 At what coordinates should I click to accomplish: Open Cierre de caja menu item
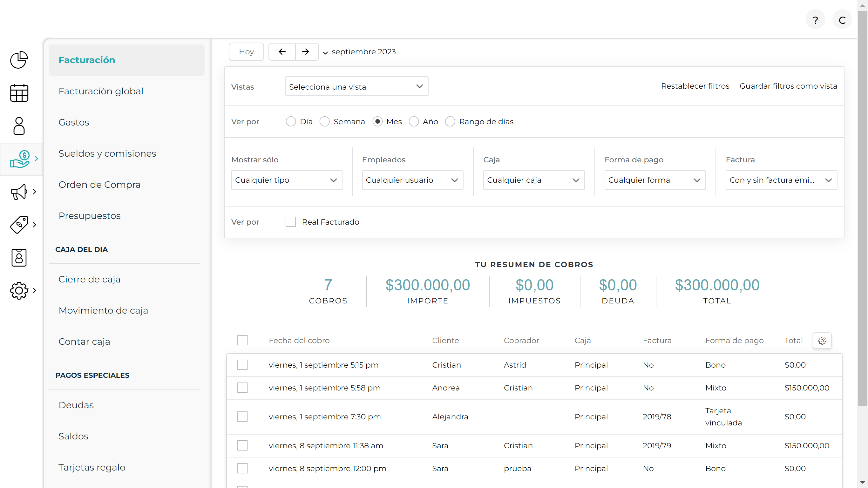(x=89, y=279)
